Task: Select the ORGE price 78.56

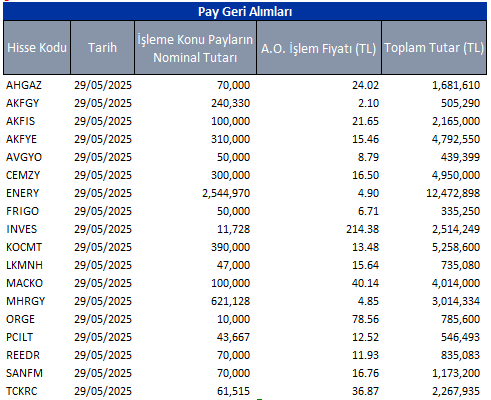Action: (x=366, y=319)
